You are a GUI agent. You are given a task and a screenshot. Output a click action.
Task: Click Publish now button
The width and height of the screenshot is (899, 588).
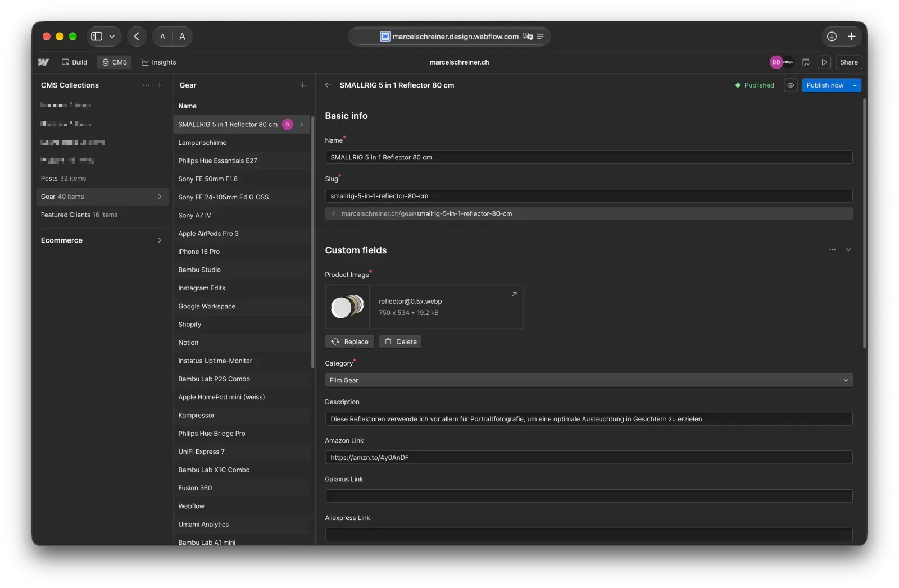tap(825, 85)
